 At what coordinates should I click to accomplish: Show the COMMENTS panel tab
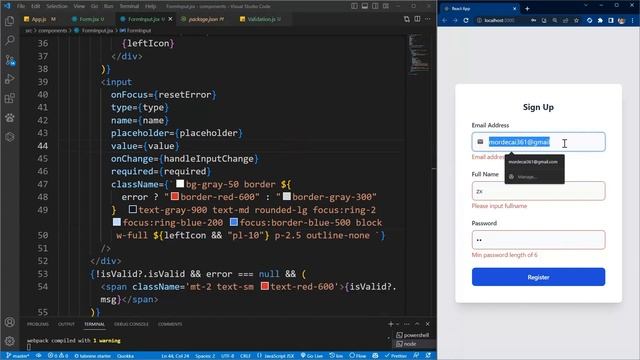(x=170, y=324)
